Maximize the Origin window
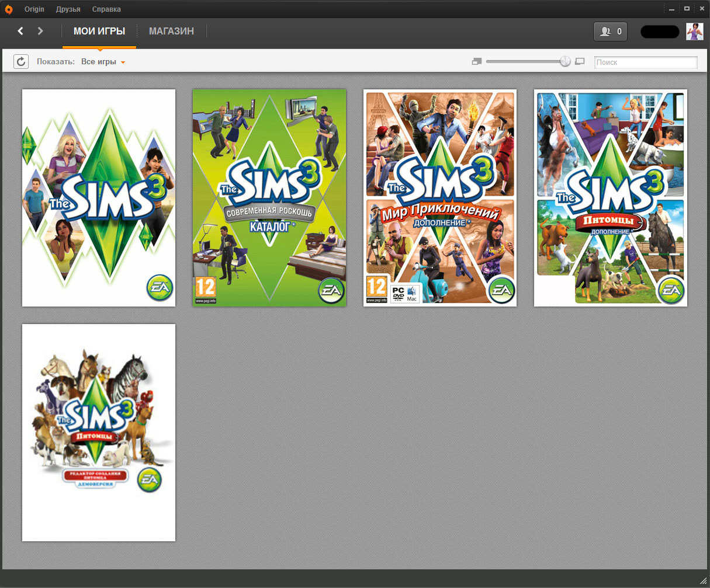 pyautogui.click(x=687, y=9)
